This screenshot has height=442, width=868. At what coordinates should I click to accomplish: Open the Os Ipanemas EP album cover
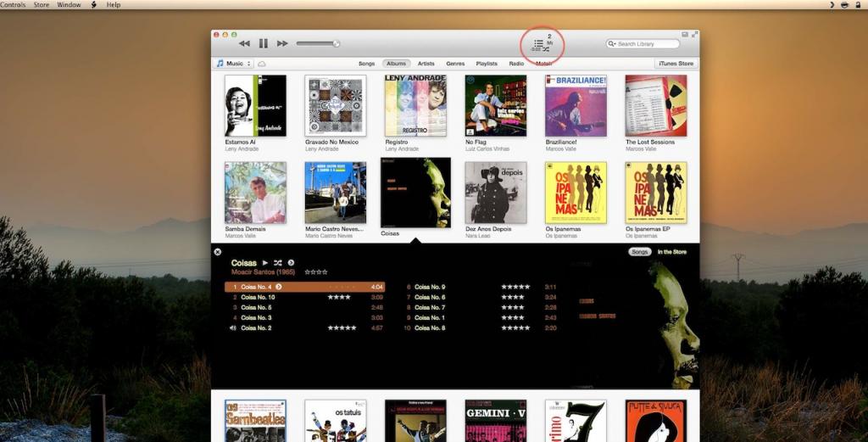point(656,193)
